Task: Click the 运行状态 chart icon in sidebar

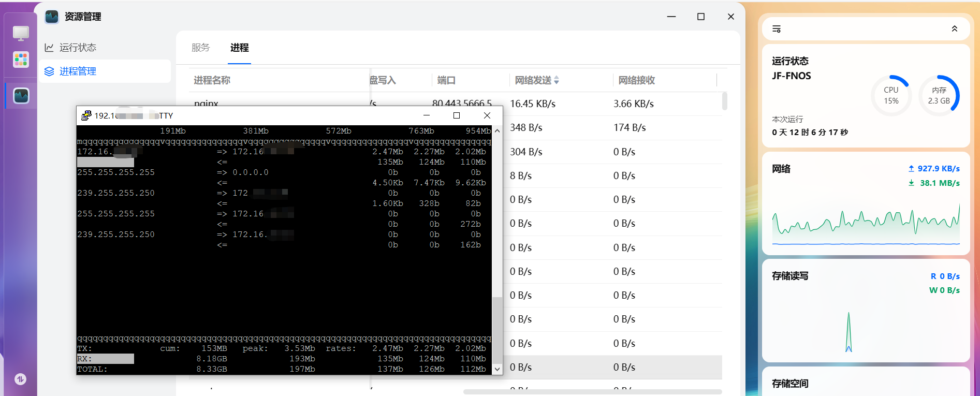Action: 49,48
